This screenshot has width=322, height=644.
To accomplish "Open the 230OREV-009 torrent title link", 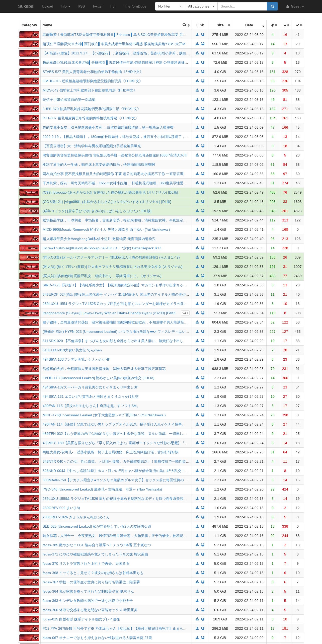I will point(61,508).
